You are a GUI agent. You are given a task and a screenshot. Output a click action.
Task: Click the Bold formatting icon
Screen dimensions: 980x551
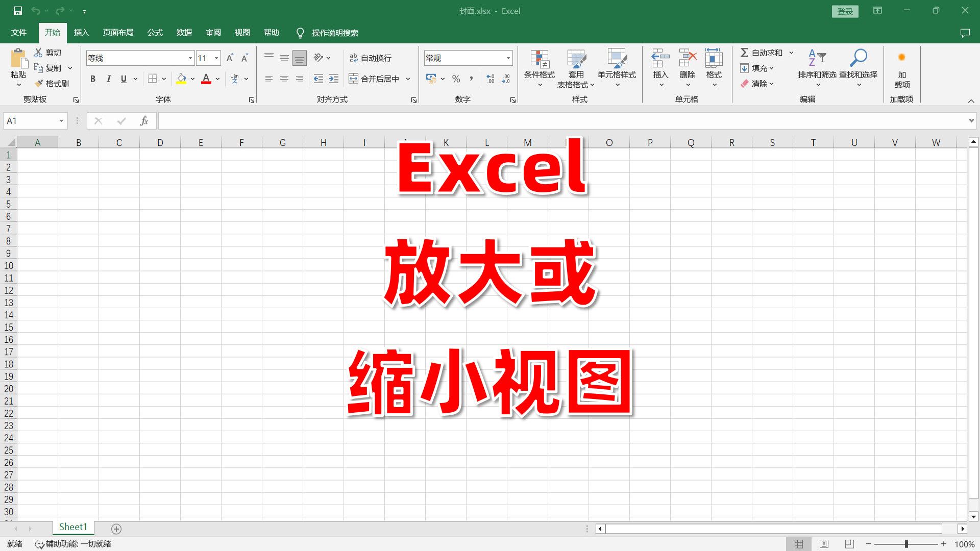pyautogui.click(x=93, y=79)
